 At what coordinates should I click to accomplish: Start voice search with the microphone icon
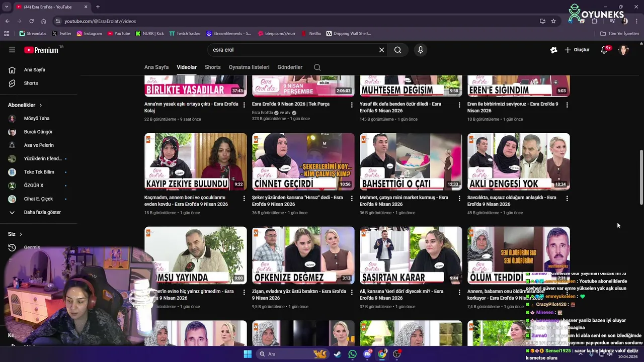[421, 50]
